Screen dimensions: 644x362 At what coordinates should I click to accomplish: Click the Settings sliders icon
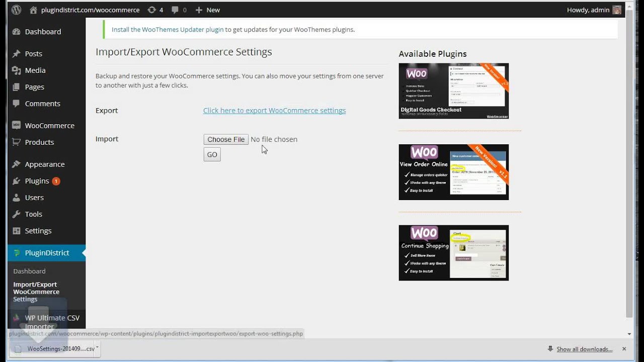17,231
